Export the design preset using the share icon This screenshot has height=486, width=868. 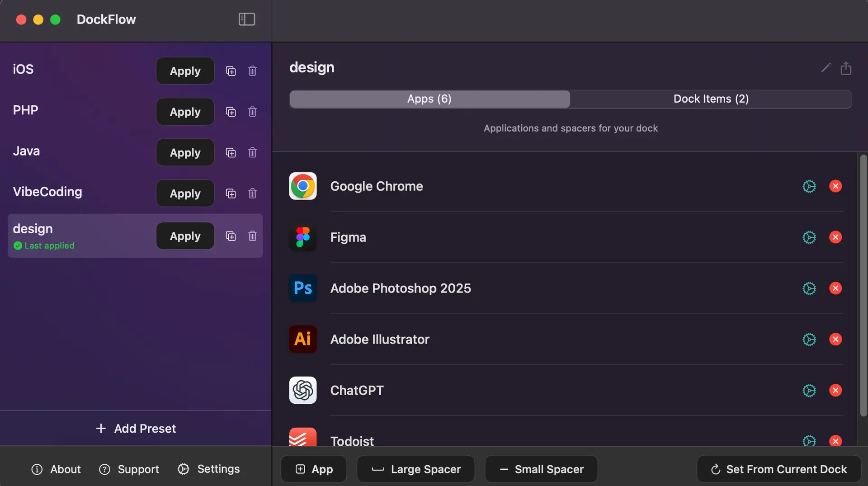(846, 68)
